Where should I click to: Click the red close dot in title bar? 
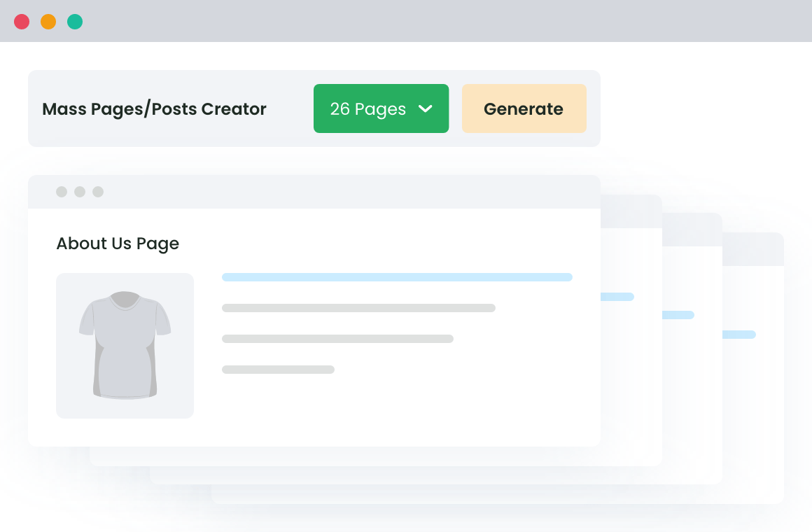[x=22, y=22]
